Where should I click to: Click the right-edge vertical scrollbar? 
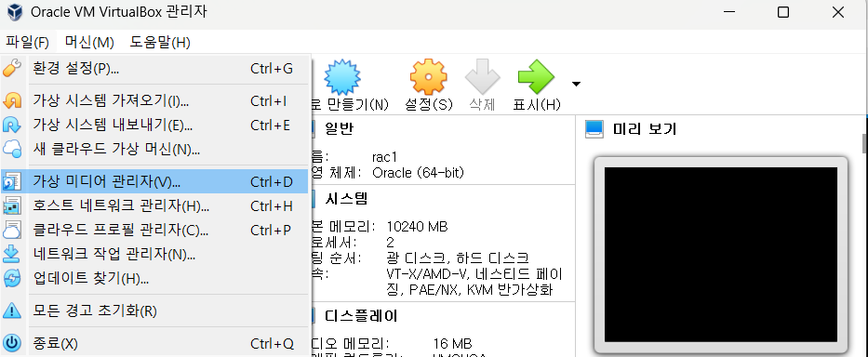click(x=864, y=143)
